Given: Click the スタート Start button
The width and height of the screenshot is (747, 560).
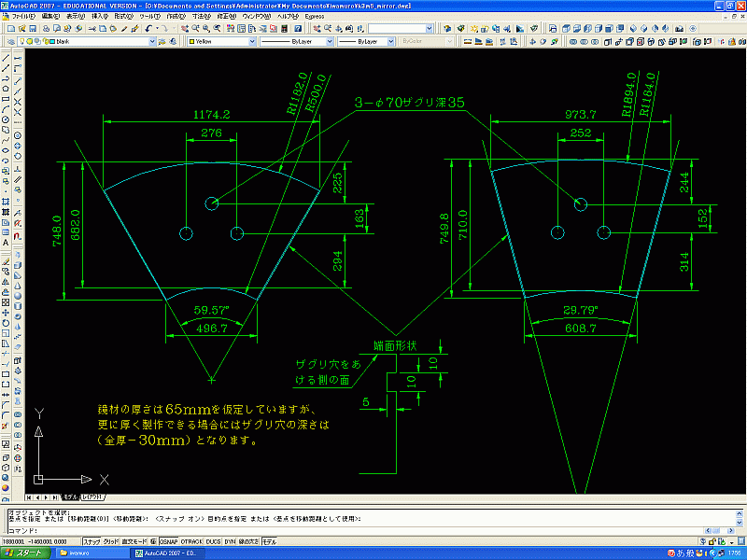Looking at the screenshot, I should coord(26,553).
